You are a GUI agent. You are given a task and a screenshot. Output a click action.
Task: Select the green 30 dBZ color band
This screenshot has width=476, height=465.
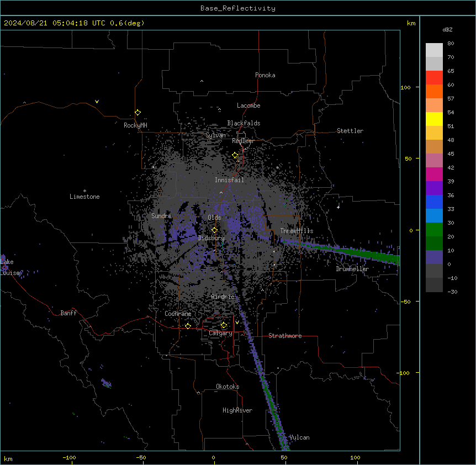pos(434,230)
